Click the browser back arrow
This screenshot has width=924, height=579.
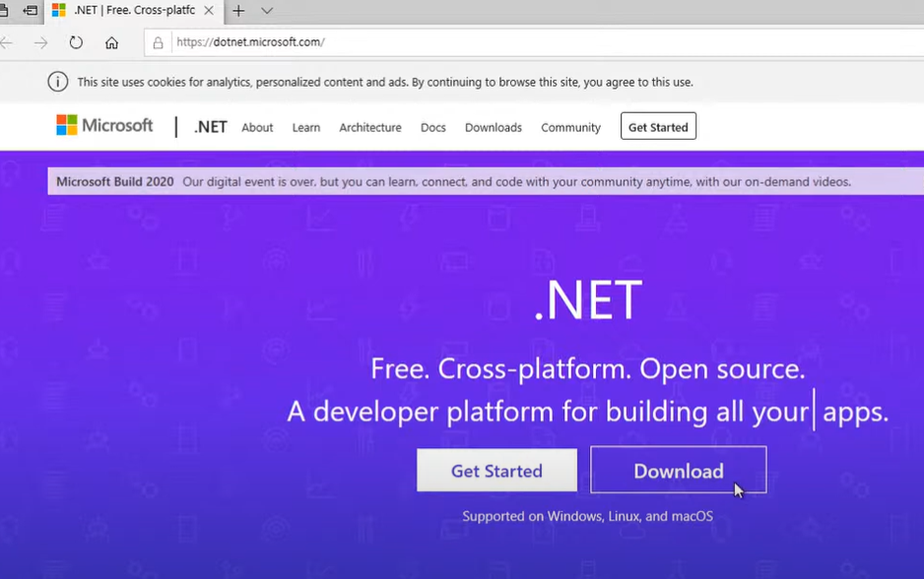[x=6, y=42]
